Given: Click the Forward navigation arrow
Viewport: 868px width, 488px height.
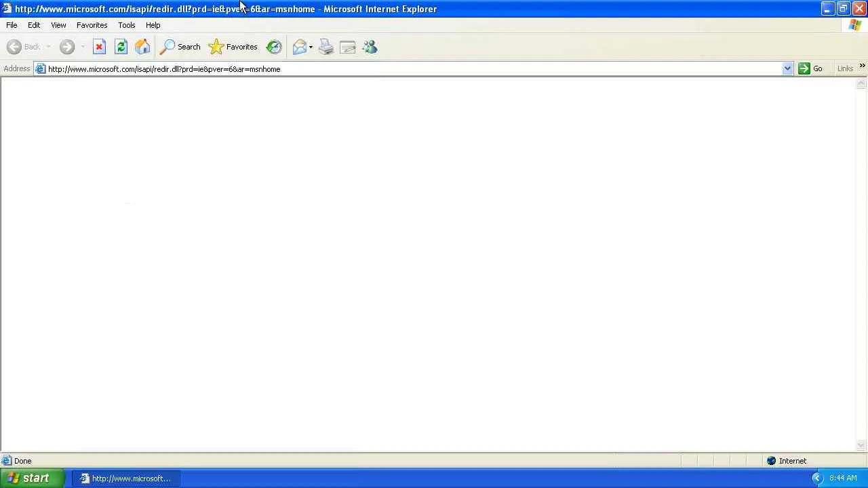Looking at the screenshot, I should tap(66, 47).
